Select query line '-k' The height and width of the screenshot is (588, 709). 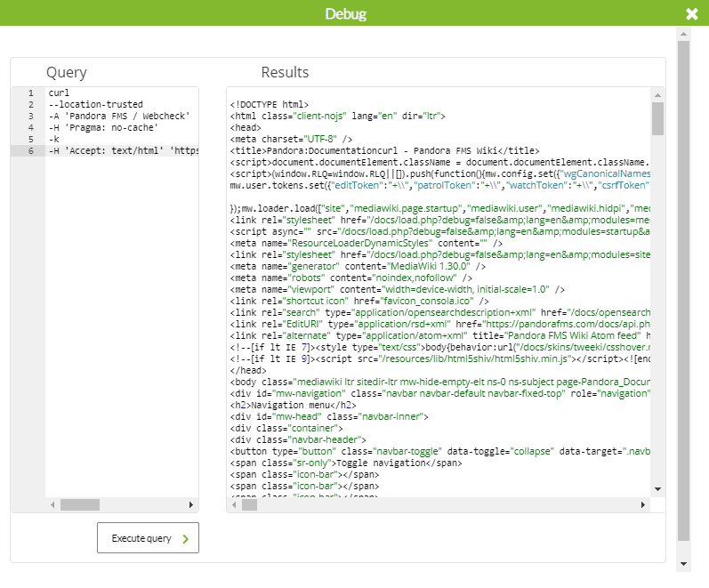click(x=53, y=140)
